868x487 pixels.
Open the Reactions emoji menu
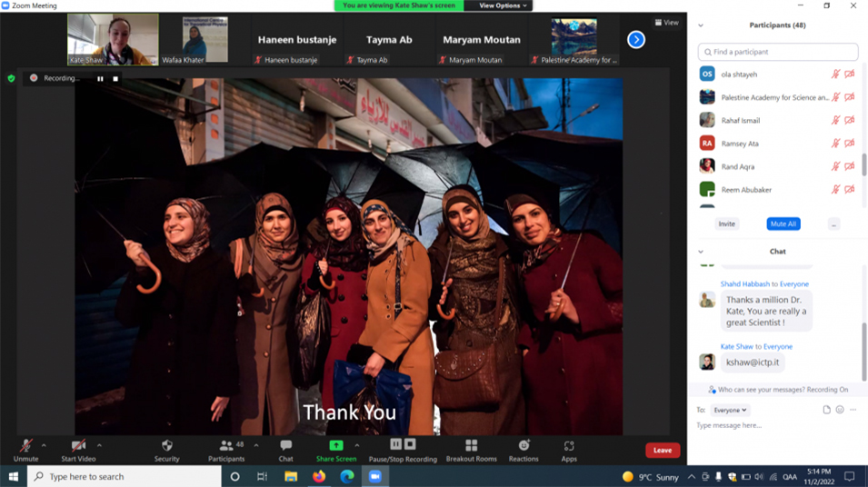point(524,446)
